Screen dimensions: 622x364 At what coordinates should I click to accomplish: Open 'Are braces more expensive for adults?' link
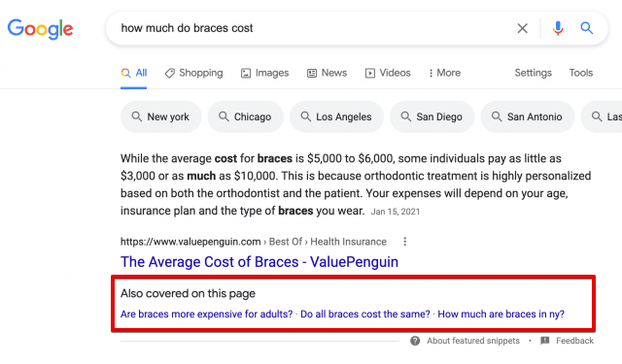tap(207, 314)
